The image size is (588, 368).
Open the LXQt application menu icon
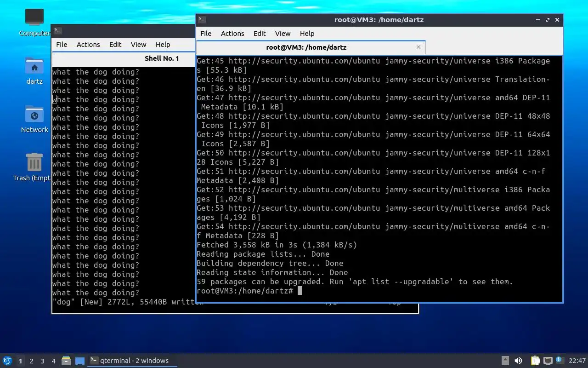(x=7, y=361)
